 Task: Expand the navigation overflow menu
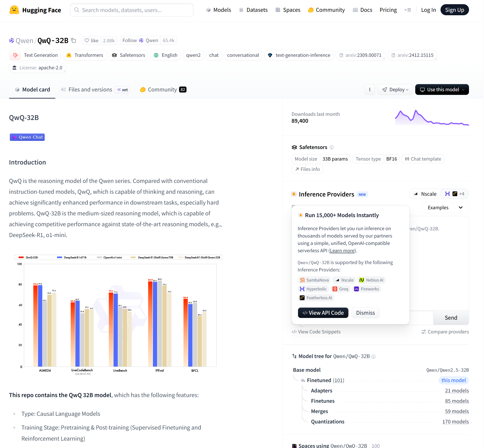coord(408,10)
